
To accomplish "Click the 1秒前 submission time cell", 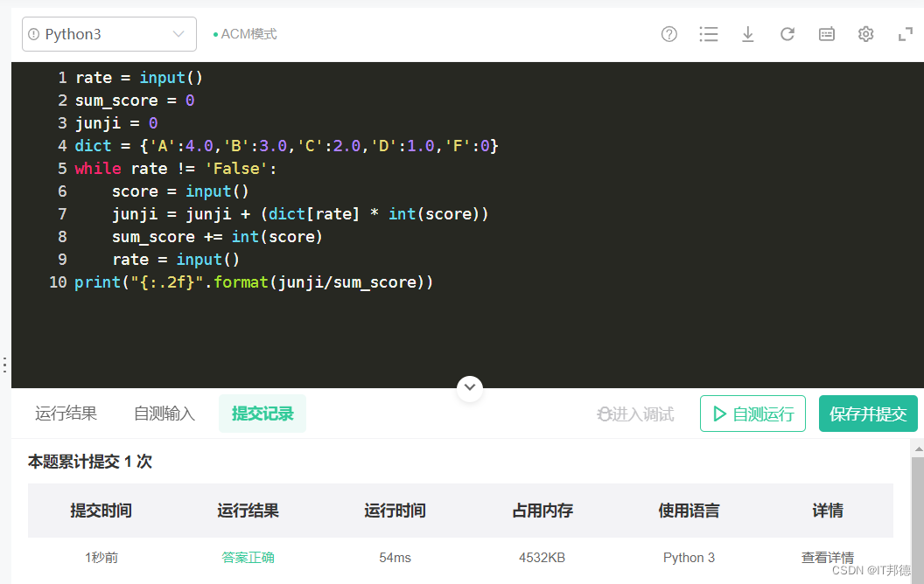I will [x=101, y=558].
